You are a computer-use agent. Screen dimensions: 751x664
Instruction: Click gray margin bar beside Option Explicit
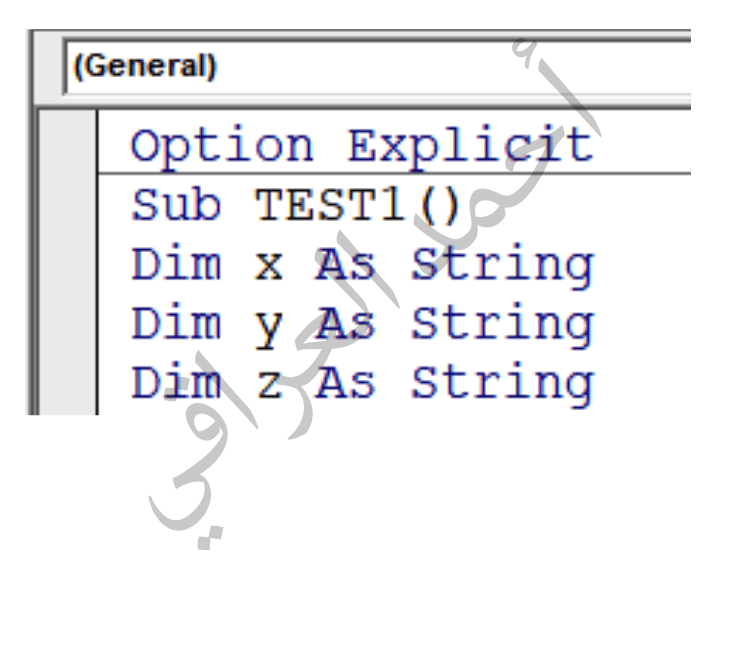[68, 144]
